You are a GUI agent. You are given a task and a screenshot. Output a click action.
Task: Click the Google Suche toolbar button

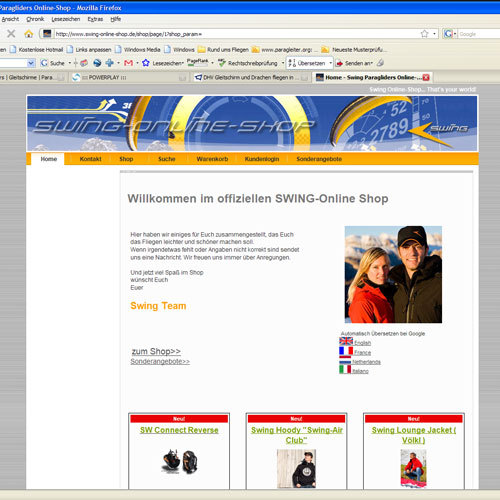tap(52, 63)
